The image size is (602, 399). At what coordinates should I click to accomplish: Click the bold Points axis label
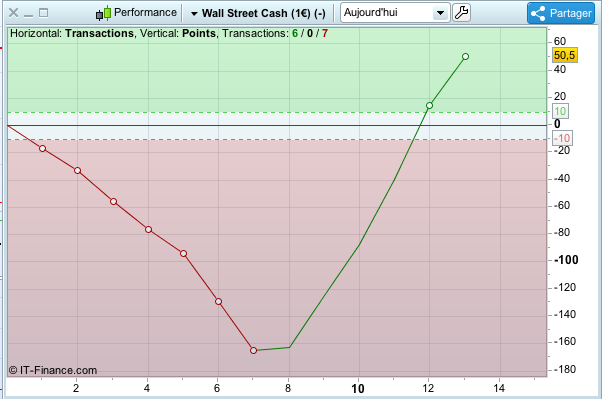point(199,33)
